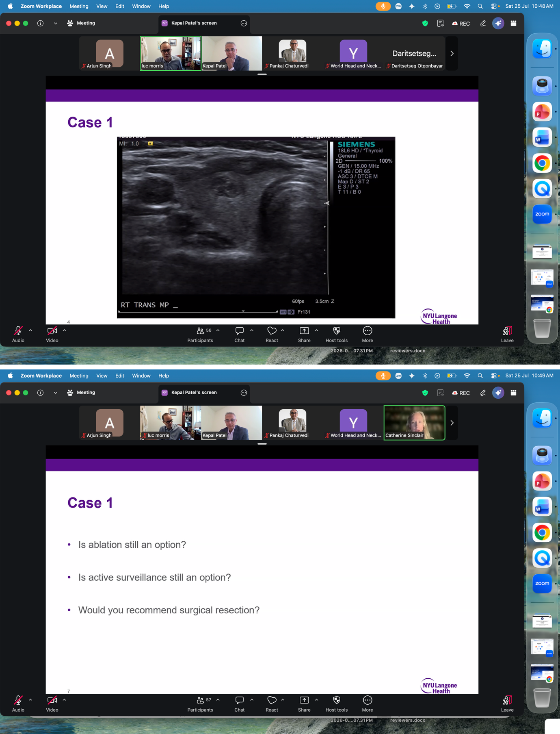
Task: Open options circle beside Kepal Patel's screen in ultrasound-slide window
Action: pyautogui.click(x=244, y=23)
